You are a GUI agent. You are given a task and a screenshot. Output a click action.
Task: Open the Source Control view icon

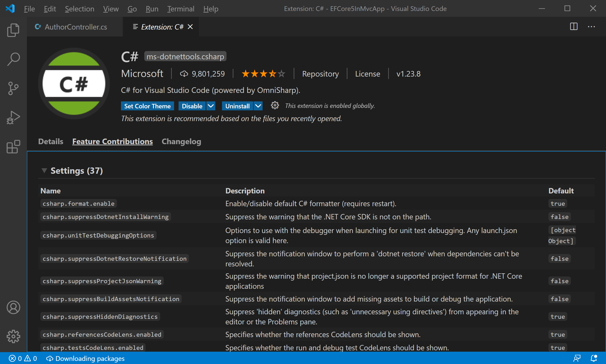coord(13,88)
